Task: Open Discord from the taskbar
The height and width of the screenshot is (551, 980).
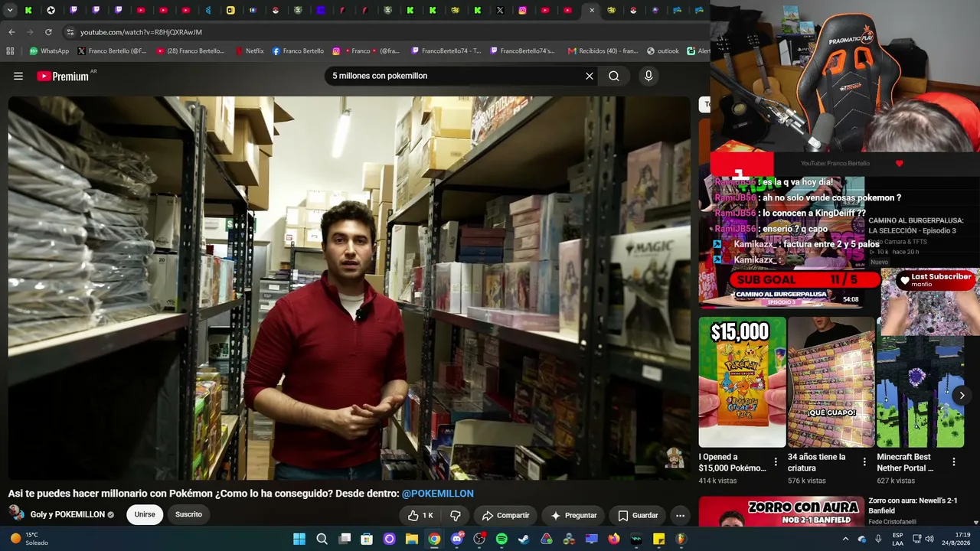Action: (x=457, y=539)
